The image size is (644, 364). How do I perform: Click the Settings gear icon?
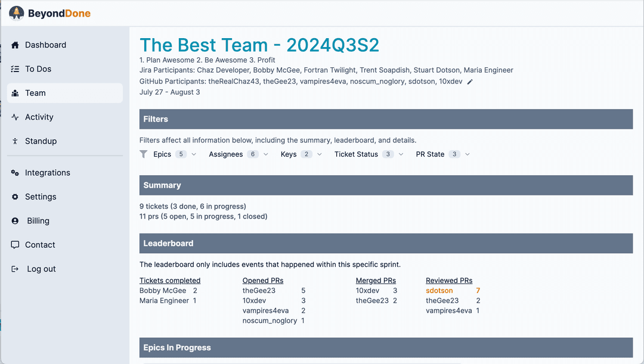tap(15, 197)
